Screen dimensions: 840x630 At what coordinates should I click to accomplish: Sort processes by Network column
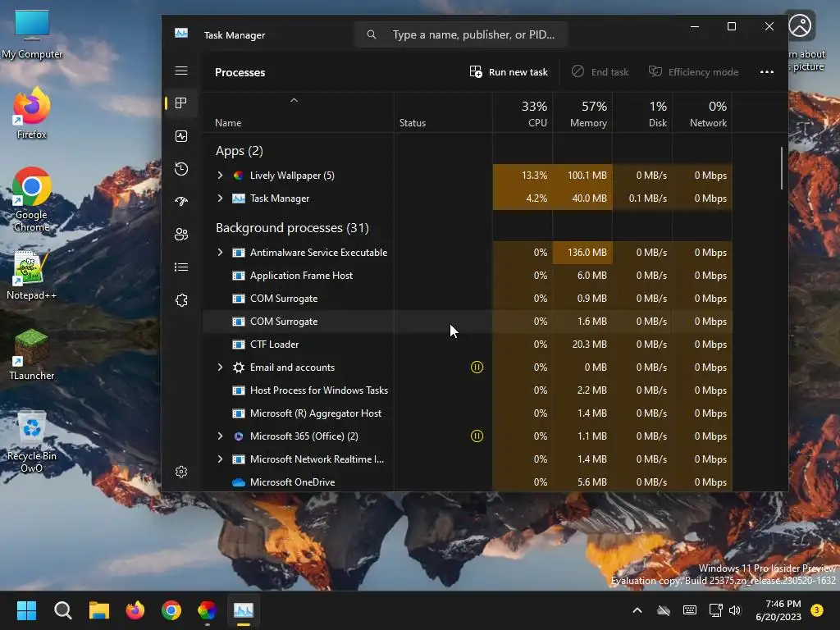pyautogui.click(x=702, y=113)
